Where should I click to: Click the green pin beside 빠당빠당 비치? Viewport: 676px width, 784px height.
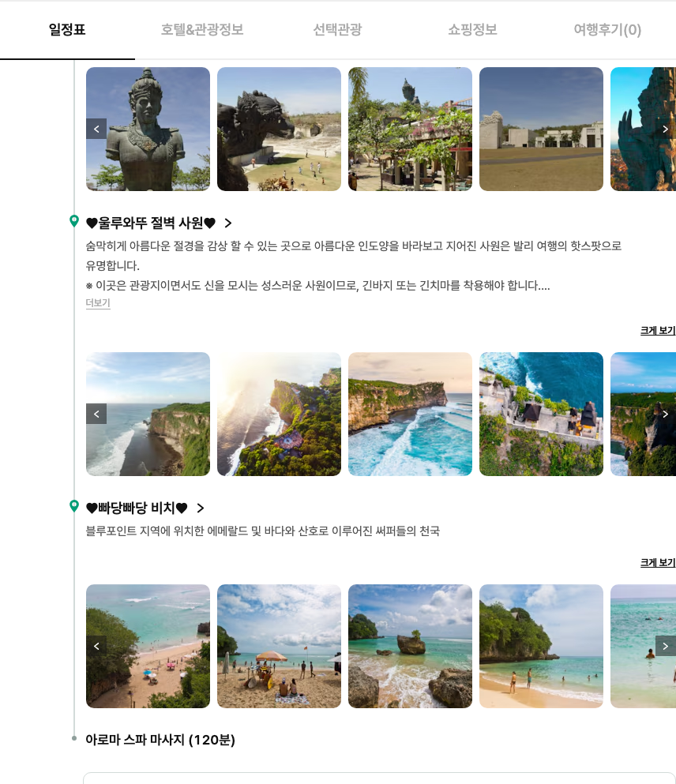[x=74, y=506]
